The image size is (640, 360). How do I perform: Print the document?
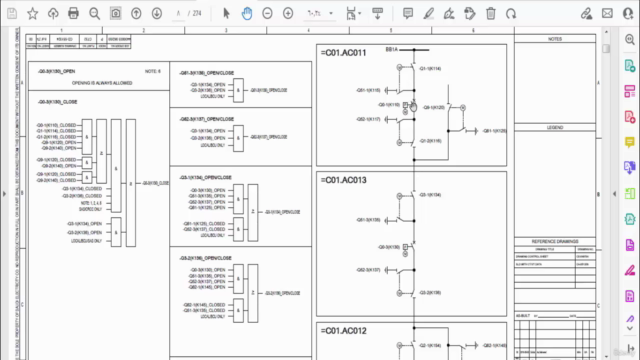point(73,13)
